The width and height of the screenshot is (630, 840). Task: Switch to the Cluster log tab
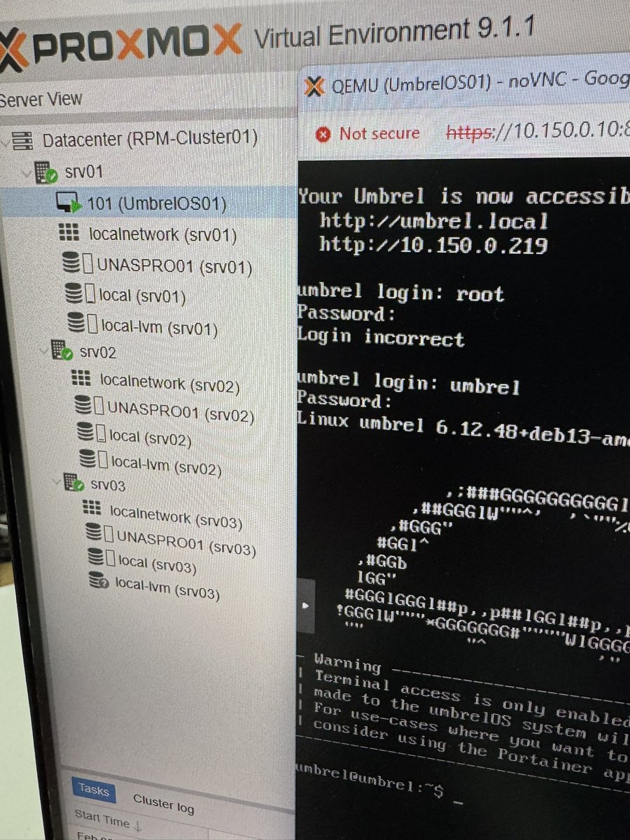(164, 804)
